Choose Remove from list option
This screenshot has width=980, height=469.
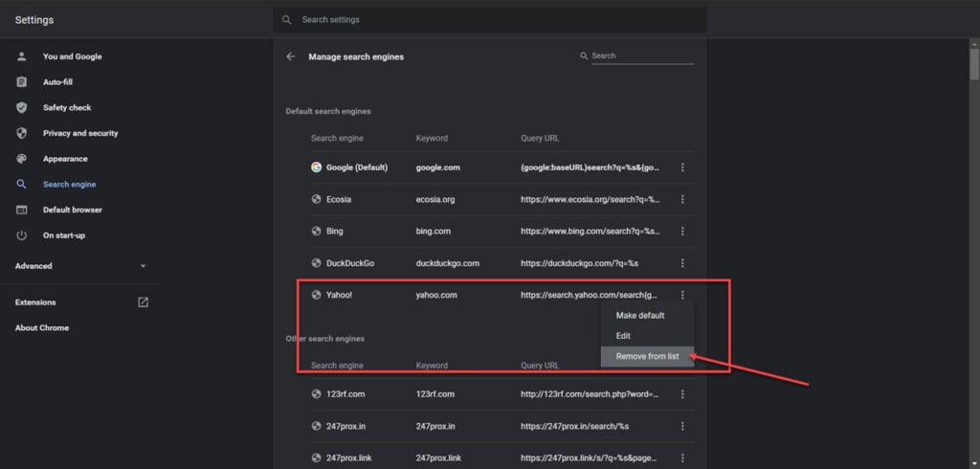coord(647,356)
